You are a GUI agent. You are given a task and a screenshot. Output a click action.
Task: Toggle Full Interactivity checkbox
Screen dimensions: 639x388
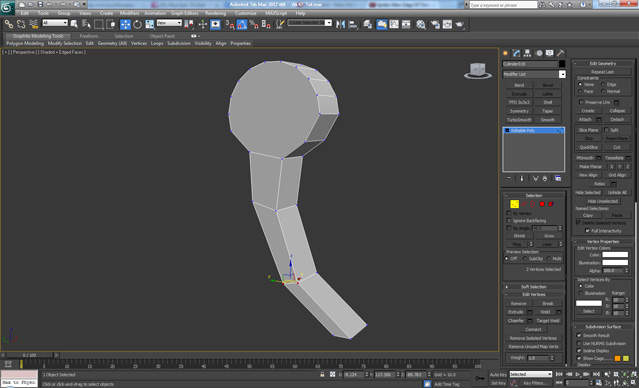(587, 231)
